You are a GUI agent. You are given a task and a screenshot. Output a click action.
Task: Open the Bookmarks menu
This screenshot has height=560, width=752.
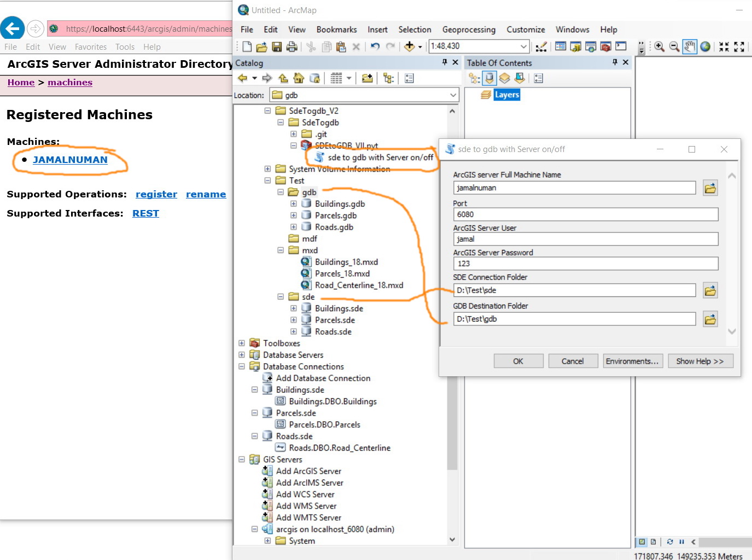tap(336, 30)
